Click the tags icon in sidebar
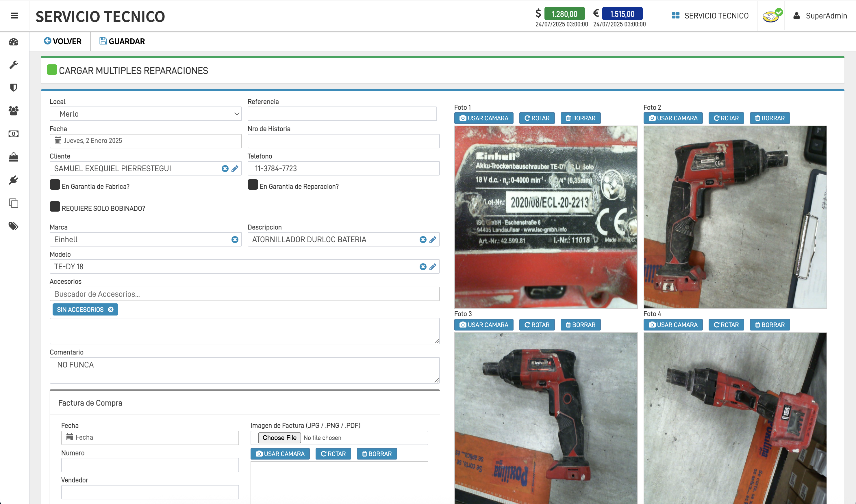This screenshot has width=856, height=504. click(x=14, y=226)
